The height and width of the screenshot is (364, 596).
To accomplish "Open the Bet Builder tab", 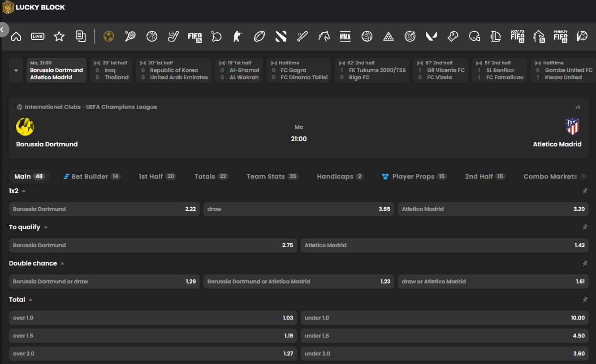I will [92, 176].
